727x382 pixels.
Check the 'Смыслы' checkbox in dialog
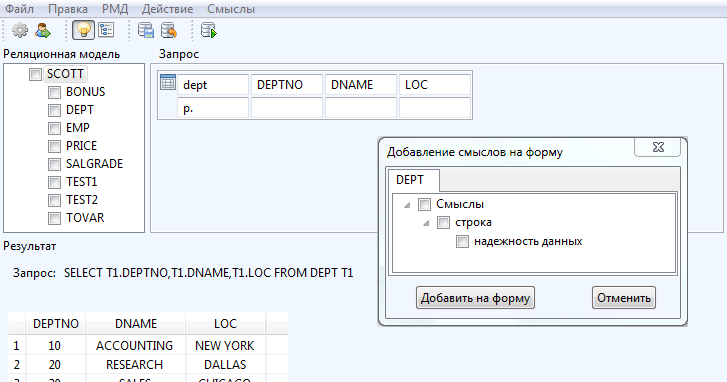point(424,204)
